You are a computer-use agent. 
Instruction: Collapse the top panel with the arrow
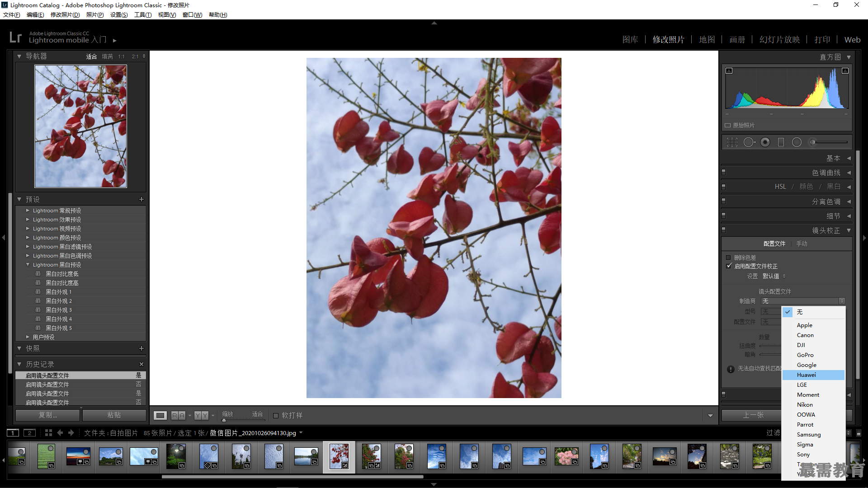[x=434, y=23]
